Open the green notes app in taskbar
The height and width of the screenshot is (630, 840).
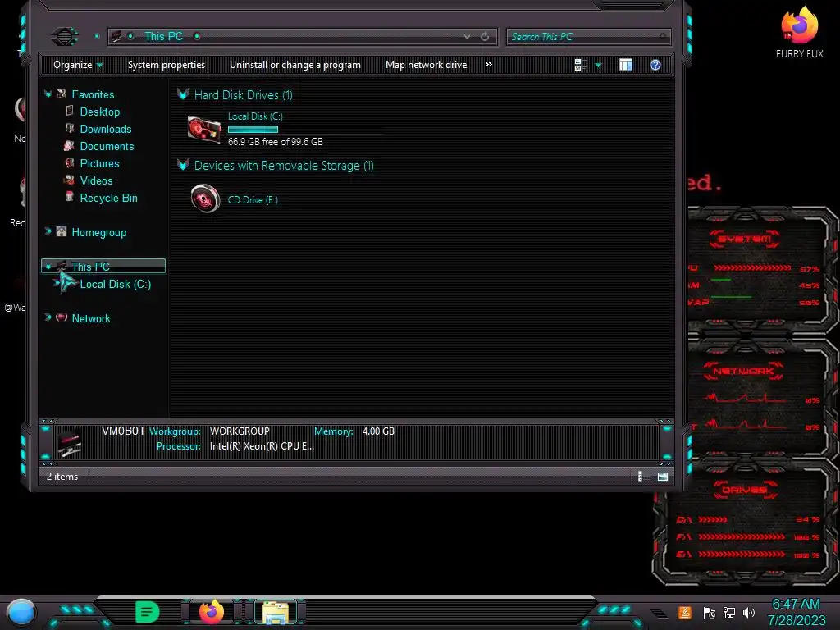[x=148, y=612]
